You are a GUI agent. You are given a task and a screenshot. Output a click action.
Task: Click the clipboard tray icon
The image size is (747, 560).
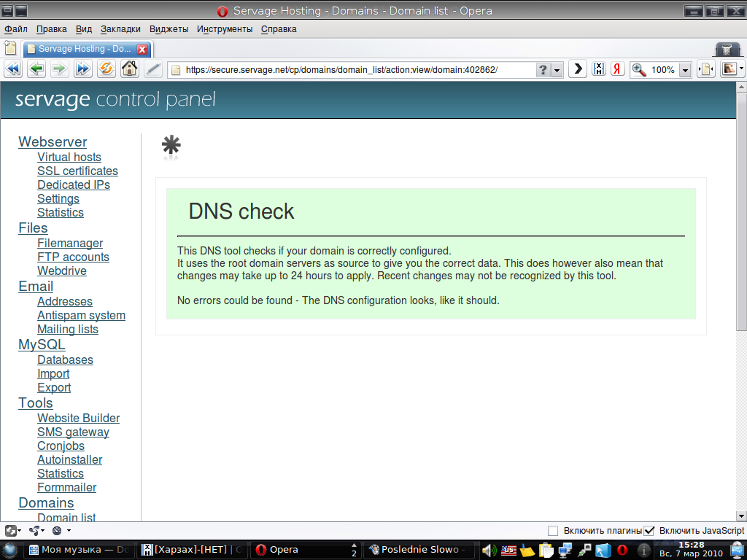(546, 551)
